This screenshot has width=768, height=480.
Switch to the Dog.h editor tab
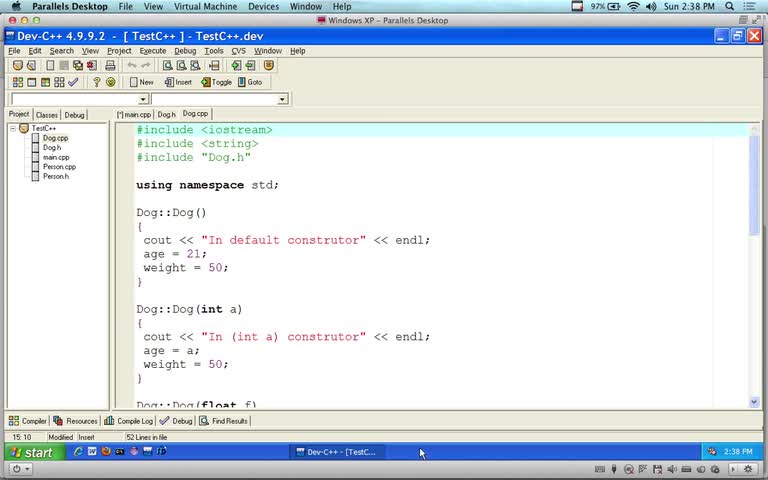point(167,114)
